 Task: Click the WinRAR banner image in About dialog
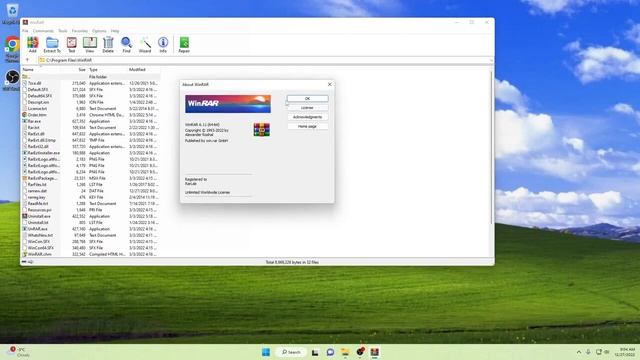[x=228, y=104]
